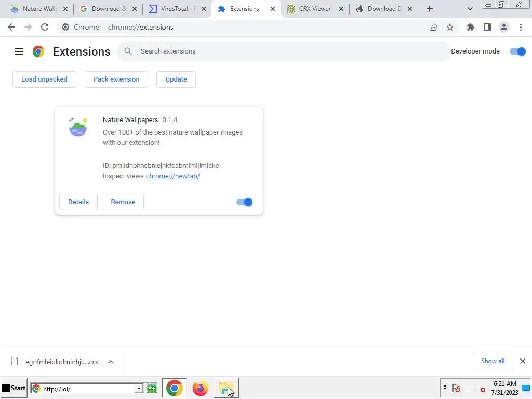
Task: Open Details for Nature Wallpapers
Action: click(78, 202)
